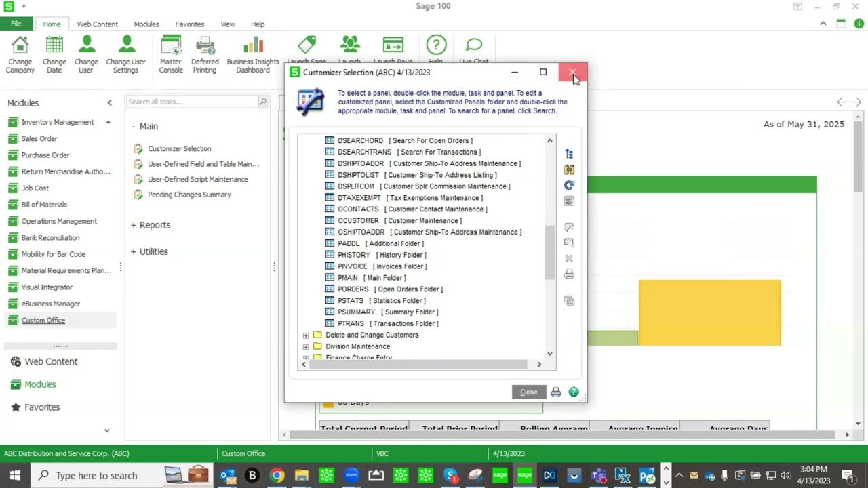
Task: Open Pending Changes Summary task
Action: click(189, 195)
